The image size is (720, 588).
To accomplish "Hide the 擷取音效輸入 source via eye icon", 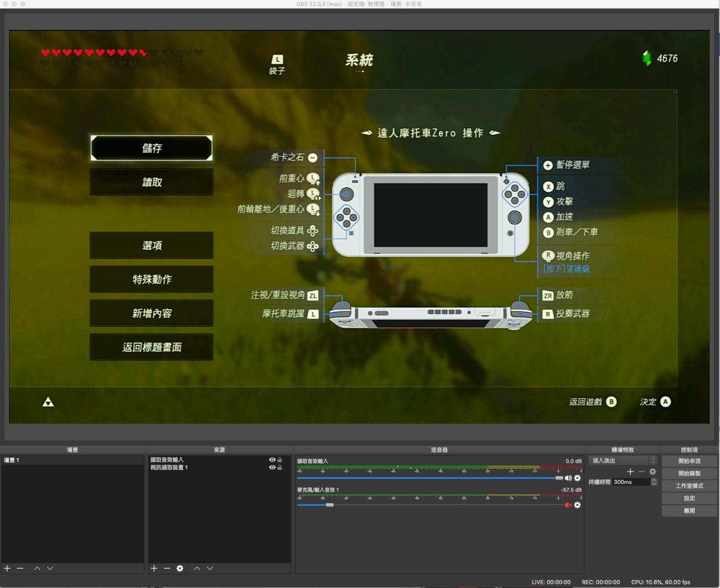I will point(272,460).
